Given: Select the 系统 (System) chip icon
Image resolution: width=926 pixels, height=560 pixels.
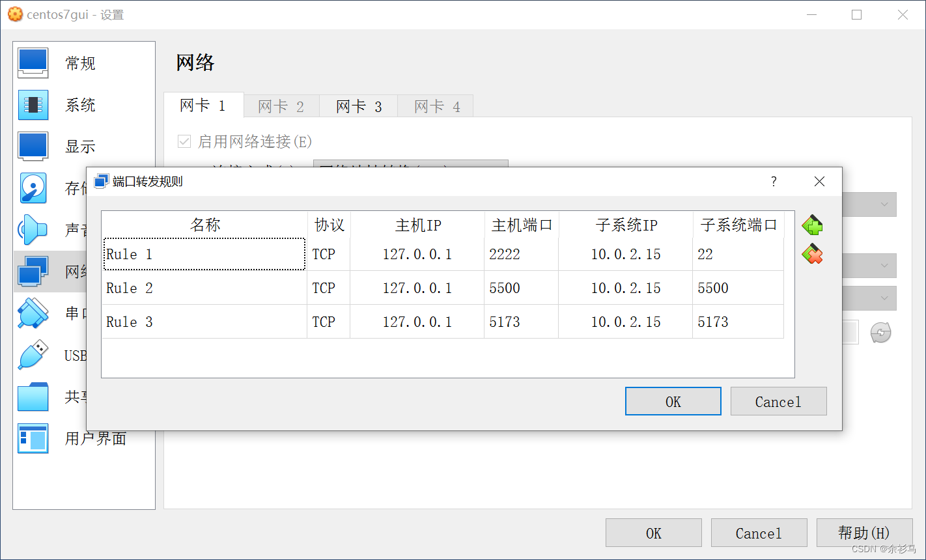Looking at the screenshot, I should [33, 105].
